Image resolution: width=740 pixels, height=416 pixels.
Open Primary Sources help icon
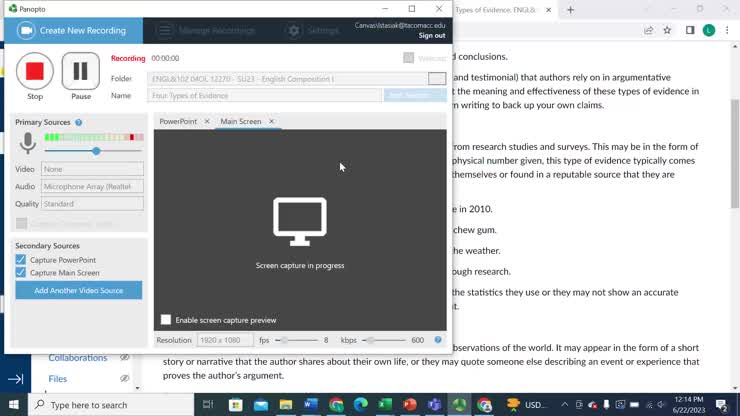[79, 122]
